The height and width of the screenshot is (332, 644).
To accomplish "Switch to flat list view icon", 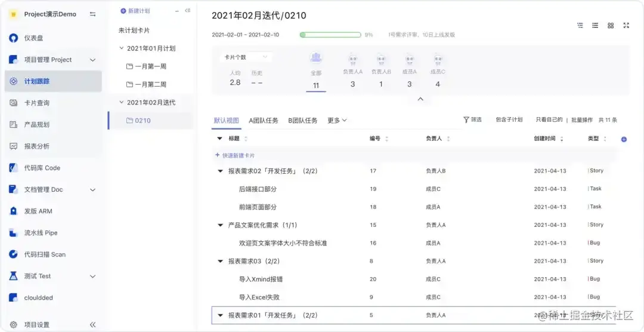I will click(x=595, y=26).
